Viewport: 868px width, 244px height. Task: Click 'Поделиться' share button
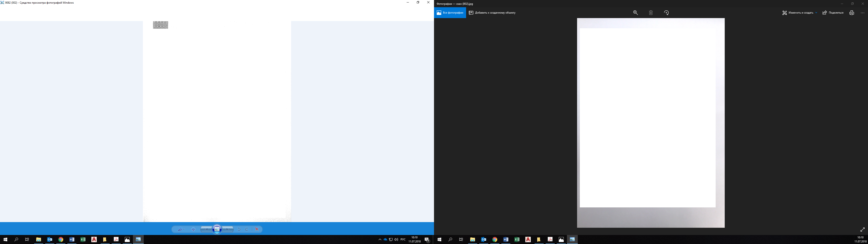click(833, 13)
